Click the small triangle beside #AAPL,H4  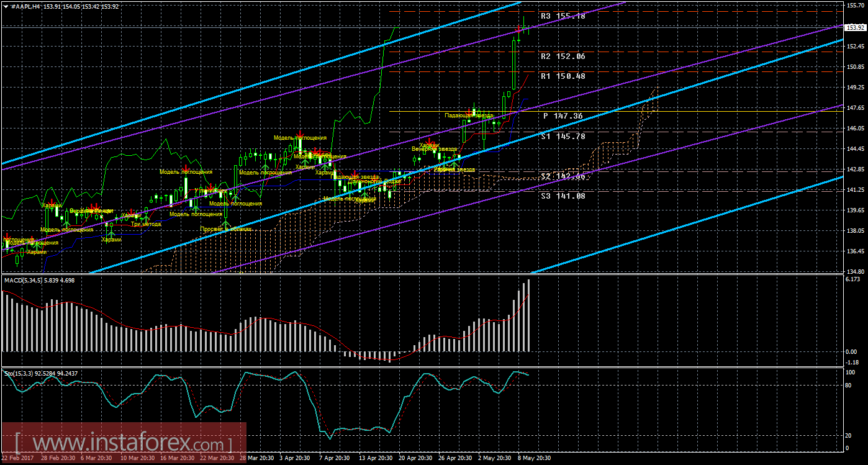(x=6, y=6)
